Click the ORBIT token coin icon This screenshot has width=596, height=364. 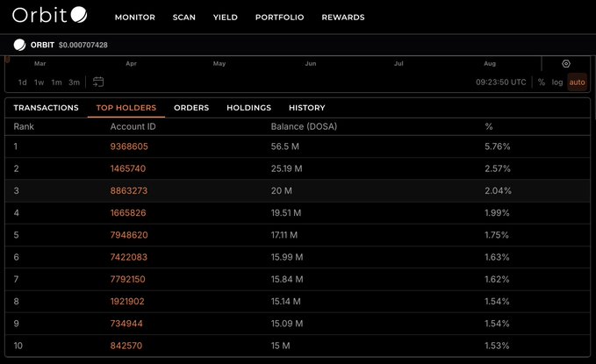[19, 45]
